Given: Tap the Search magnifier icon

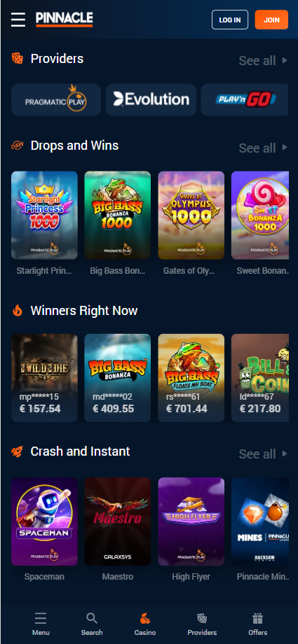Looking at the screenshot, I should coord(92,619).
